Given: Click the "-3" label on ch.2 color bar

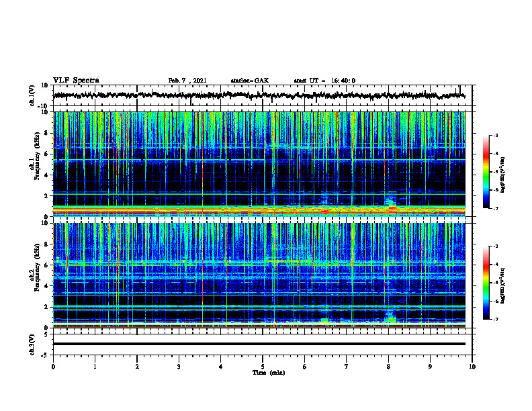Looking at the screenshot, I should (x=496, y=246).
